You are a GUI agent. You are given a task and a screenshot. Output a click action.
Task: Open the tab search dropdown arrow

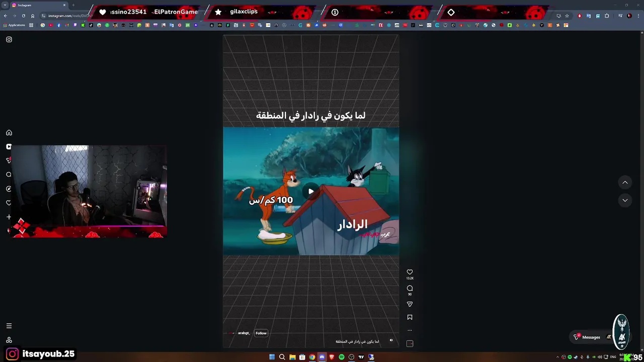coord(5,5)
